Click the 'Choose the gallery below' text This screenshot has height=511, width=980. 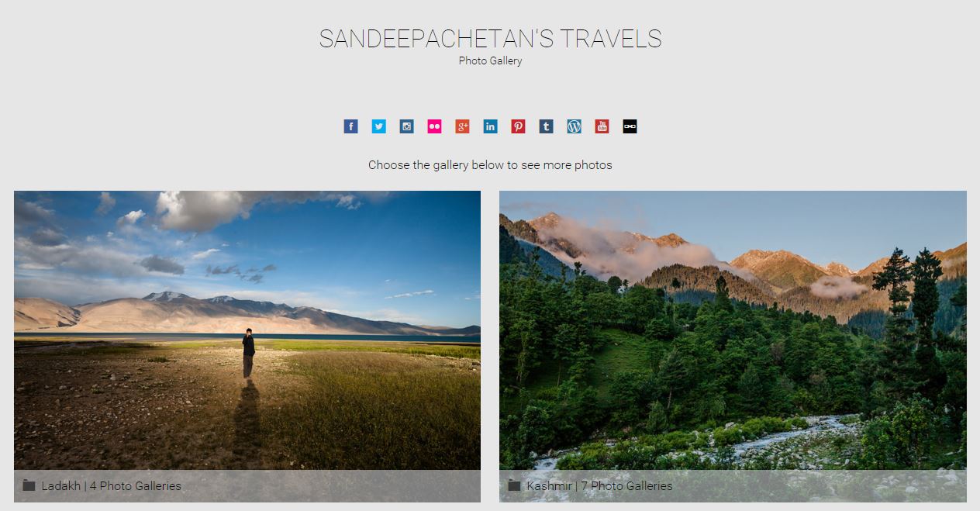pos(490,165)
